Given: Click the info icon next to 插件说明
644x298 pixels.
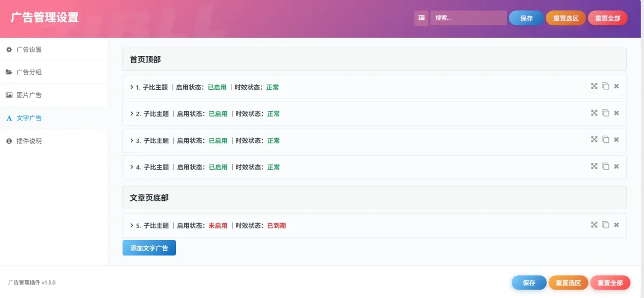Looking at the screenshot, I should (9, 141).
